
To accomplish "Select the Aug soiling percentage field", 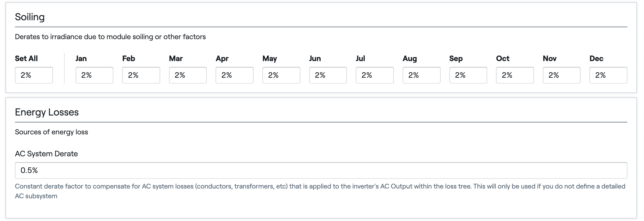I will (421, 75).
